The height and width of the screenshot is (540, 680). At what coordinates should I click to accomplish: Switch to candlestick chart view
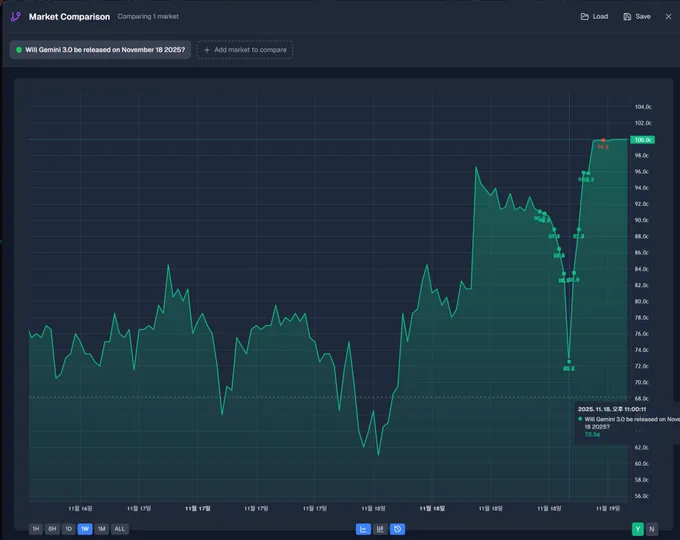coord(380,529)
